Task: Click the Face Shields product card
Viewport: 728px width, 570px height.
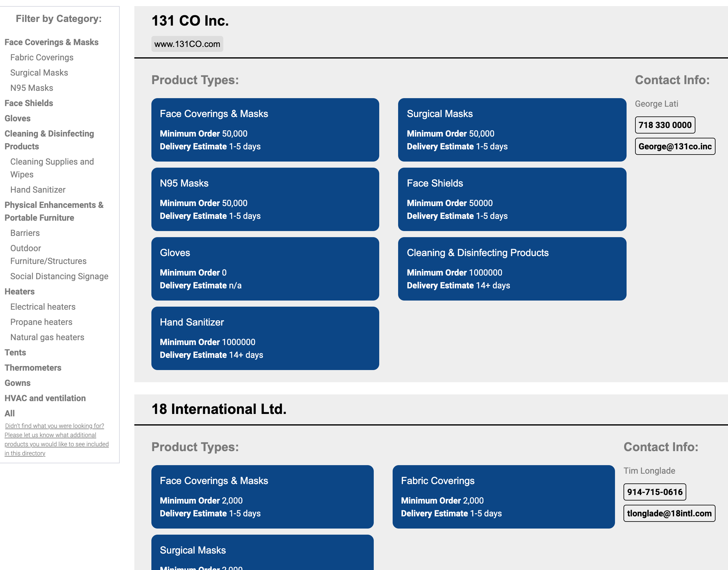Action: point(512,199)
